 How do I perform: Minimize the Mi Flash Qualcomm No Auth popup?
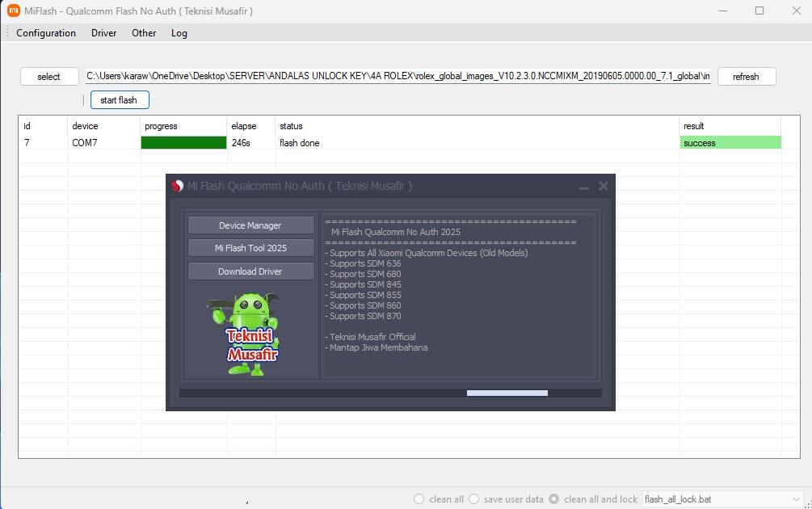pyautogui.click(x=583, y=187)
